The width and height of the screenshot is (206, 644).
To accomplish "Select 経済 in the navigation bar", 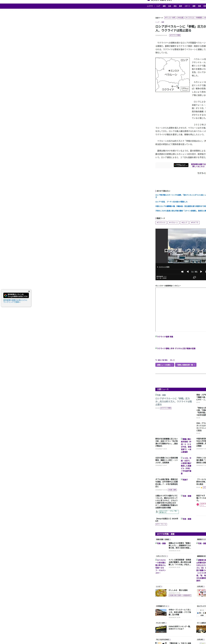I will pyautogui.click(x=180, y=6).
